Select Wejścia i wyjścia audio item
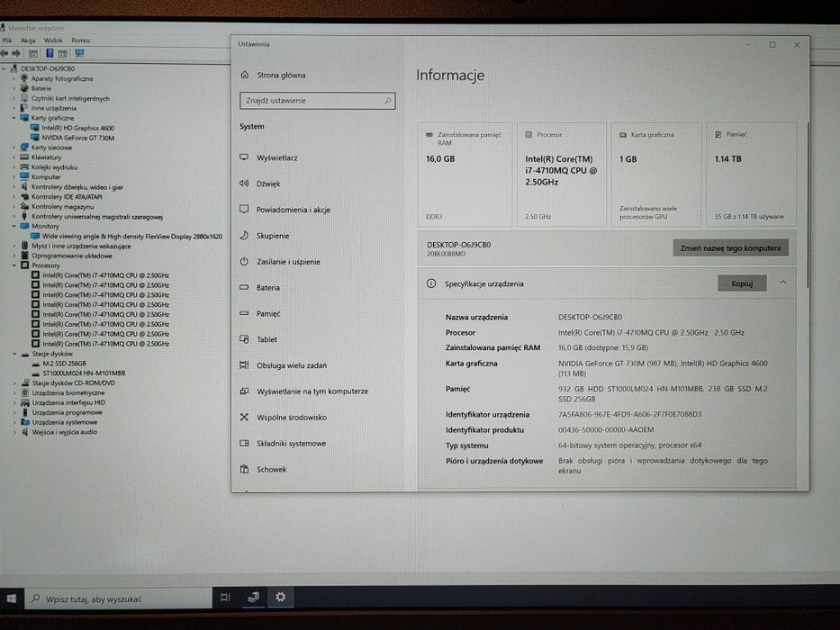 pos(64,432)
